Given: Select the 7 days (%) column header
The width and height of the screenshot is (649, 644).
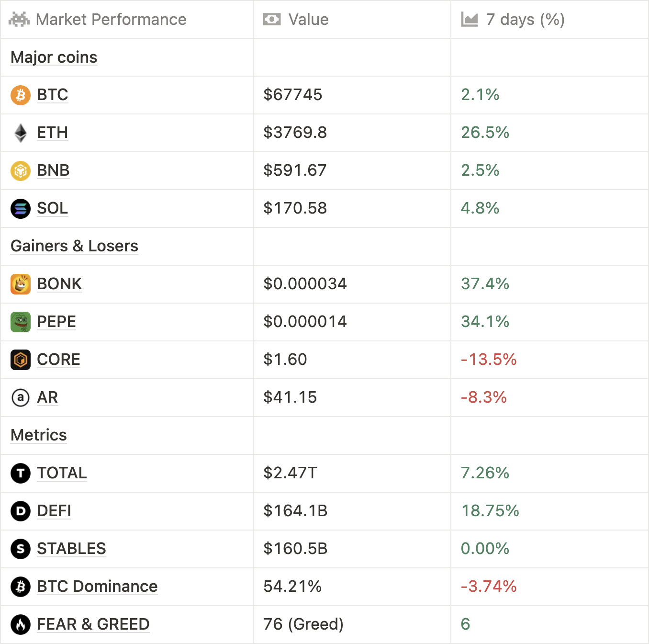Looking at the screenshot, I should point(525,20).
